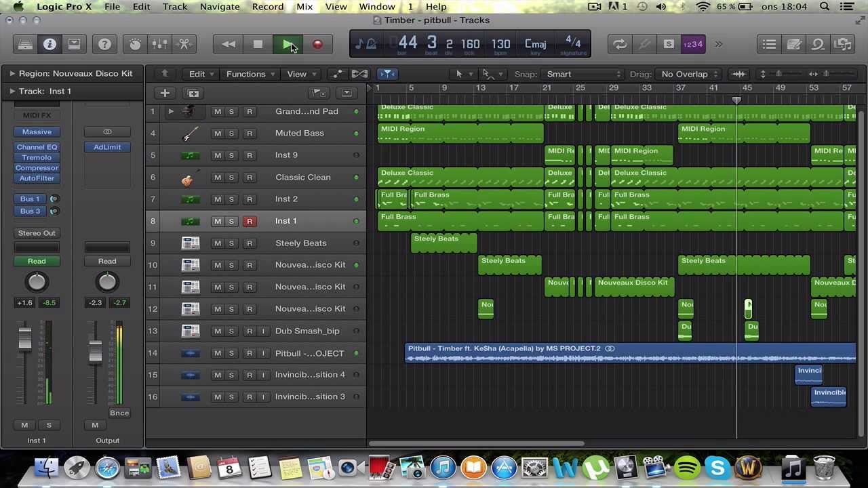This screenshot has height=488, width=868.
Task: Open the Mix menu
Action: click(x=304, y=7)
